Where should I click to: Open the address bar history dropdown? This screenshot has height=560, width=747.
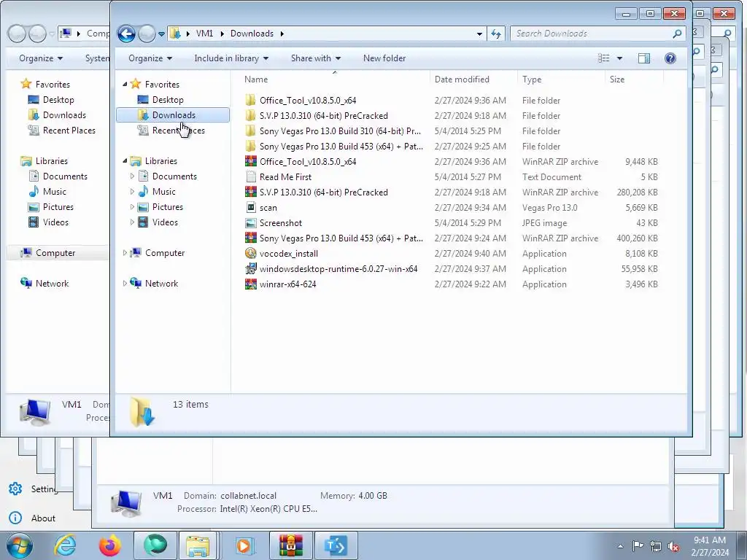(x=479, y=34)
